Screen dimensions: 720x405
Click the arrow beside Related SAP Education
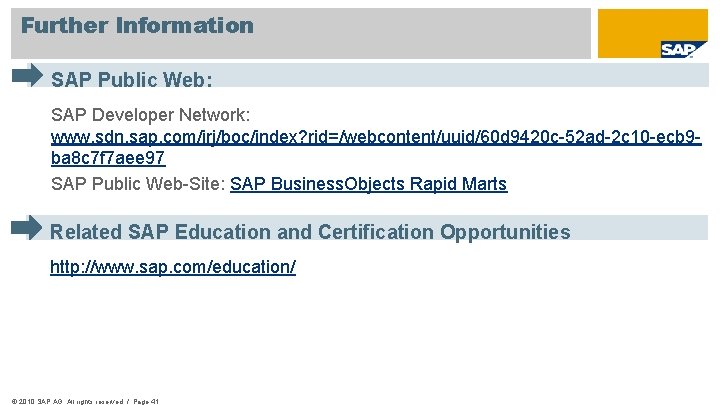point(27,227)
